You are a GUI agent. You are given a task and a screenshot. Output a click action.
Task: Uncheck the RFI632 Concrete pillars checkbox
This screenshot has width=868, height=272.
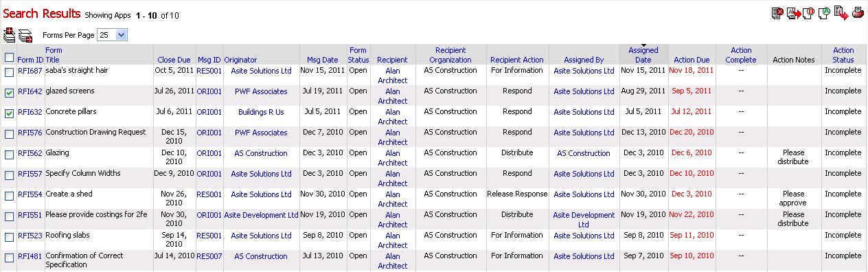9,113
